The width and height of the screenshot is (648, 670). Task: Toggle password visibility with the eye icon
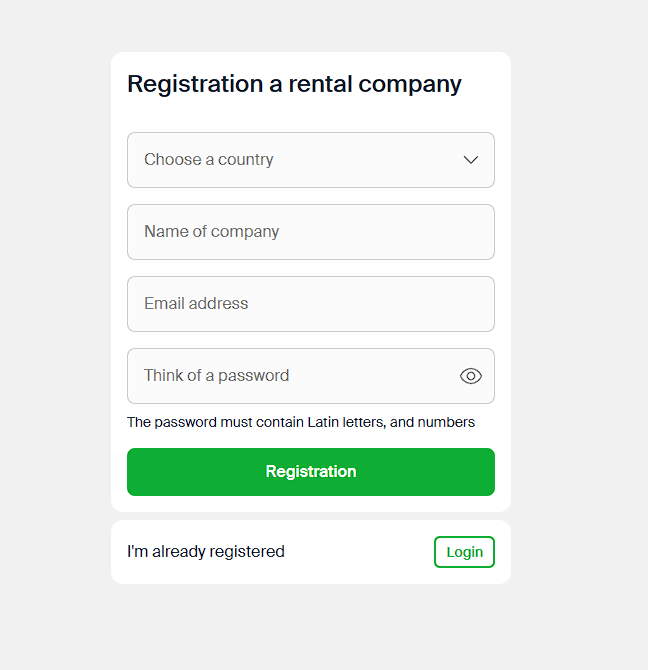pos(471,376)
